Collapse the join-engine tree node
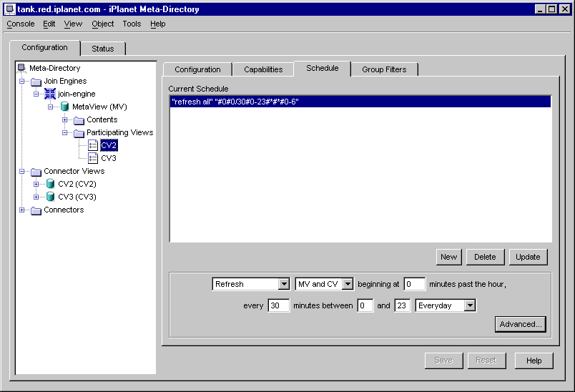Image resolution: width=575 pixels, height=392 pixels. pyautogui.click(x=36, y=94)
